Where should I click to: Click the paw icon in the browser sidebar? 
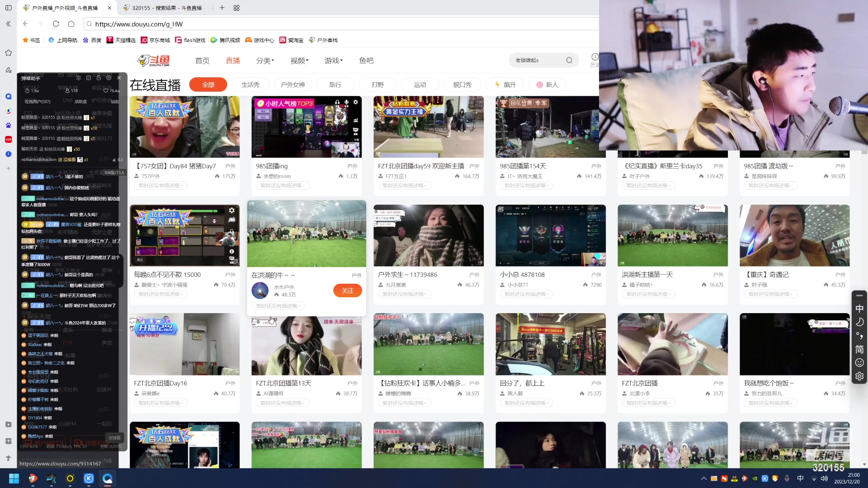click(8, 125)
